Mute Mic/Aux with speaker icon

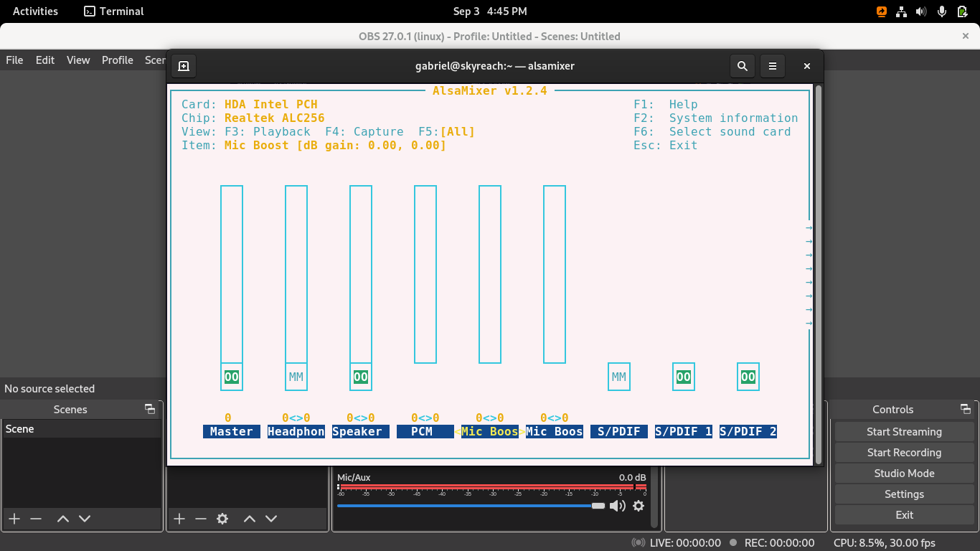pyautogui.click(x=617, y=506)
